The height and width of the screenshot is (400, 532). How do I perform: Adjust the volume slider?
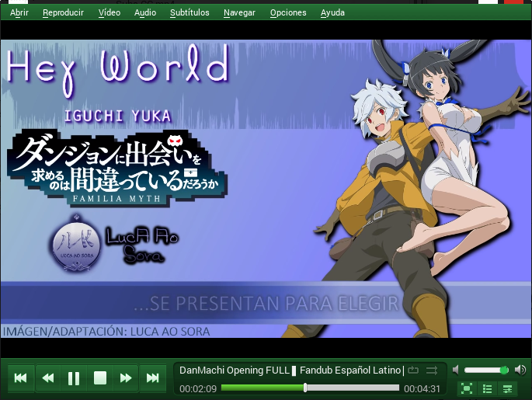[486, 370]
